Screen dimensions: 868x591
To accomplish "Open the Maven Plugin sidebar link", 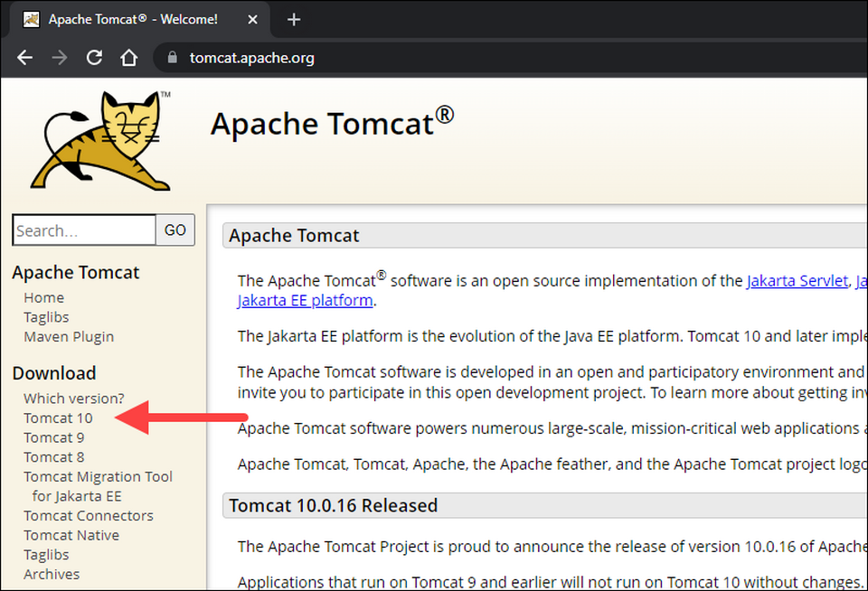I will click(x=69, y=337).
